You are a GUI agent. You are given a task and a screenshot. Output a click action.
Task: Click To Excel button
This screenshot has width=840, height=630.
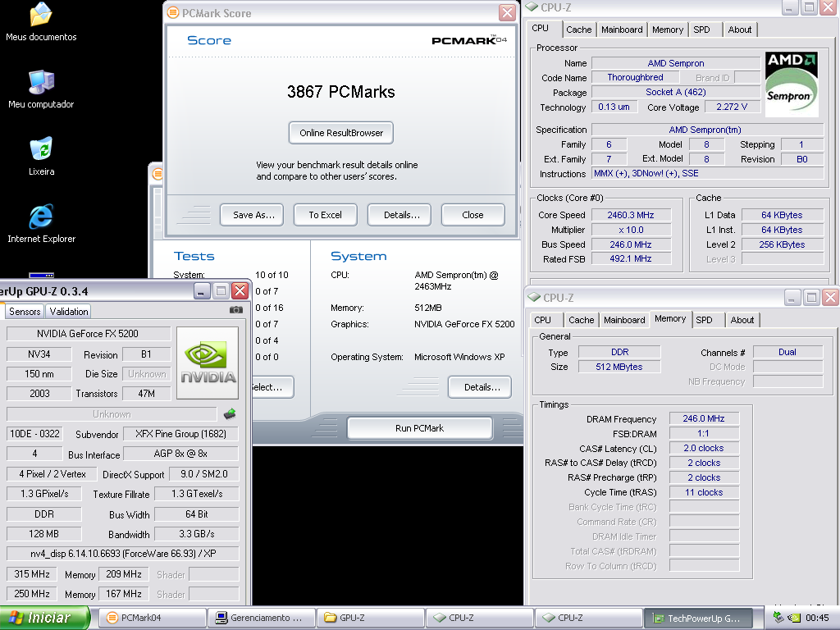[x=325, y=215]
